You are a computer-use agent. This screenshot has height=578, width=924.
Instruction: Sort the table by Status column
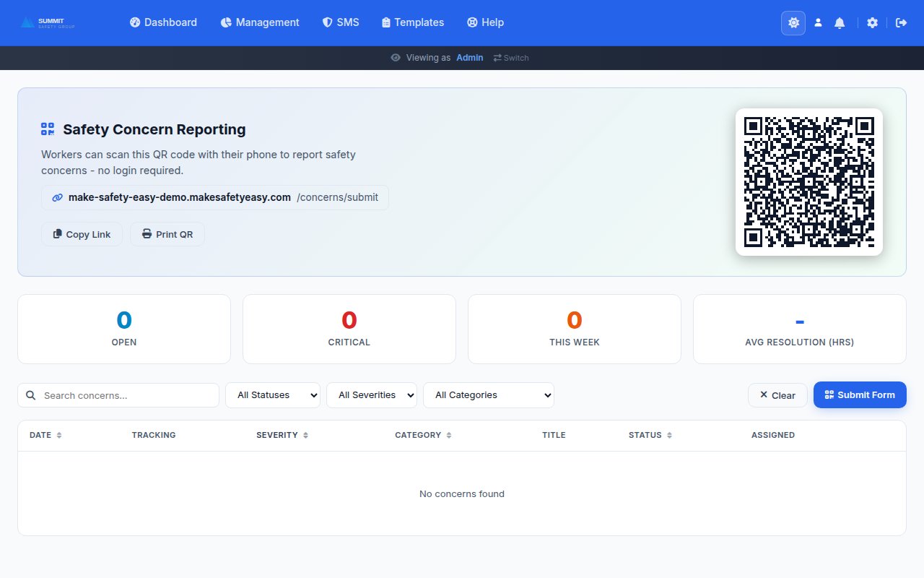(x=650, y=435)
